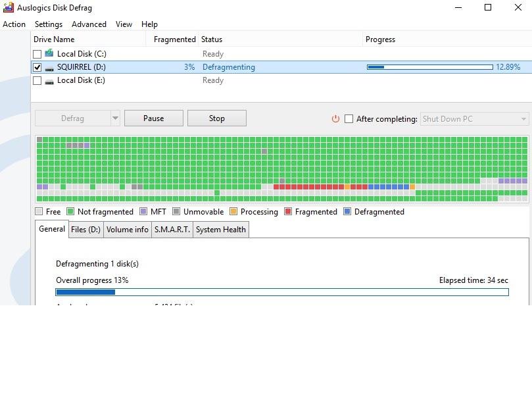Click the Defragmenting status text
Viewport: 532px width, 404px height.
(x=229, y=67)
